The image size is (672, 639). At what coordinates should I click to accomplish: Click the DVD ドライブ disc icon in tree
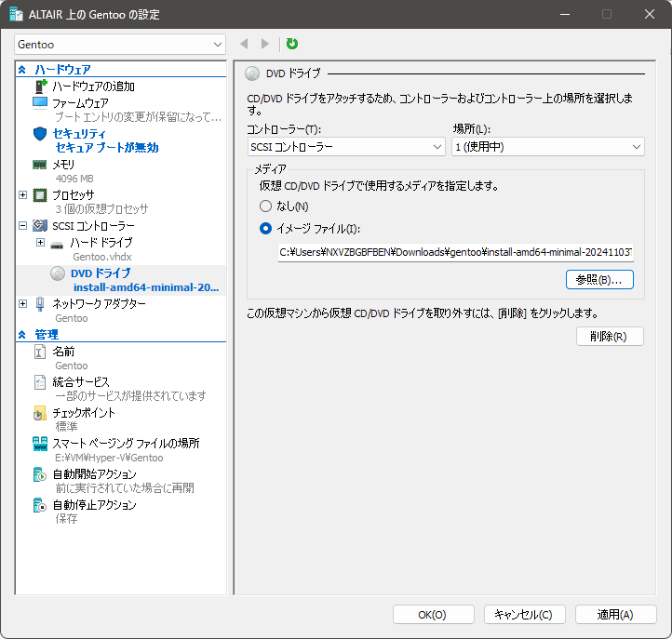(x=58, y=273)
